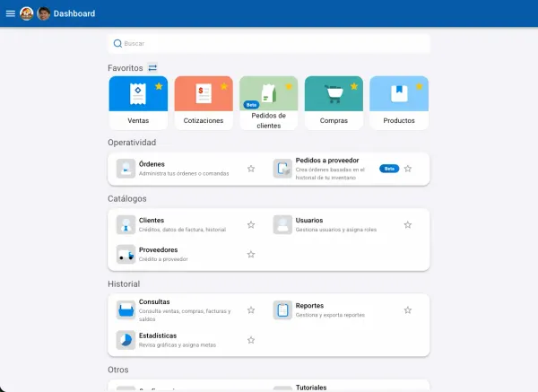This screenshot has width=538, height=392.
Task: Click the first user avatar in header
Action: tap(27, 13)
